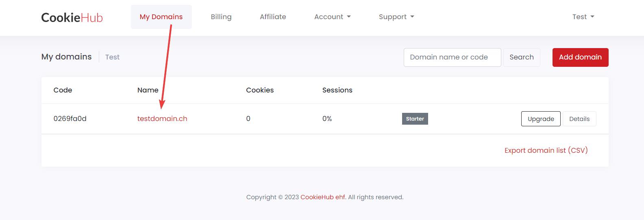Click the Cookies column header

[x=260, y=90]
